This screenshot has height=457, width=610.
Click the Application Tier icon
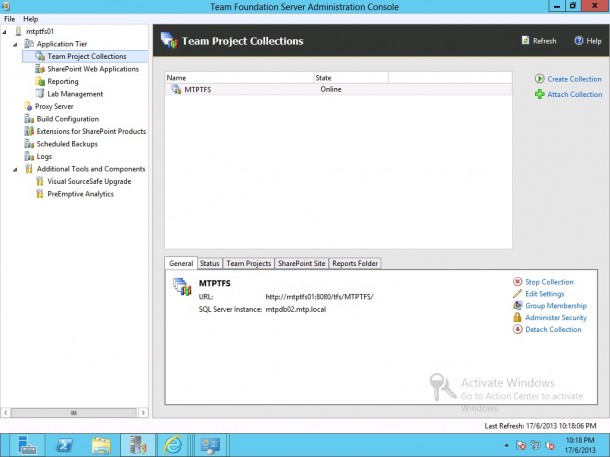29,44
